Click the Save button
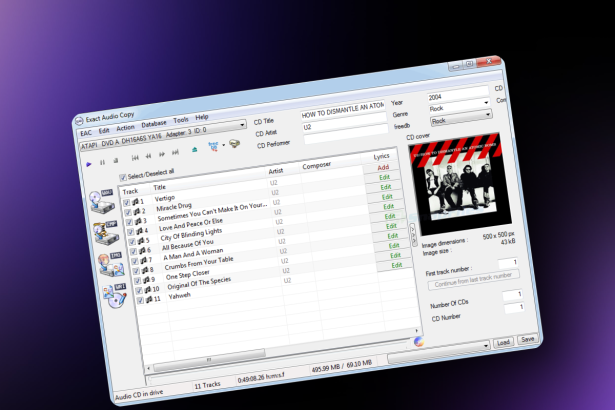This screenshot has height=410, width=615. (528, 339)
